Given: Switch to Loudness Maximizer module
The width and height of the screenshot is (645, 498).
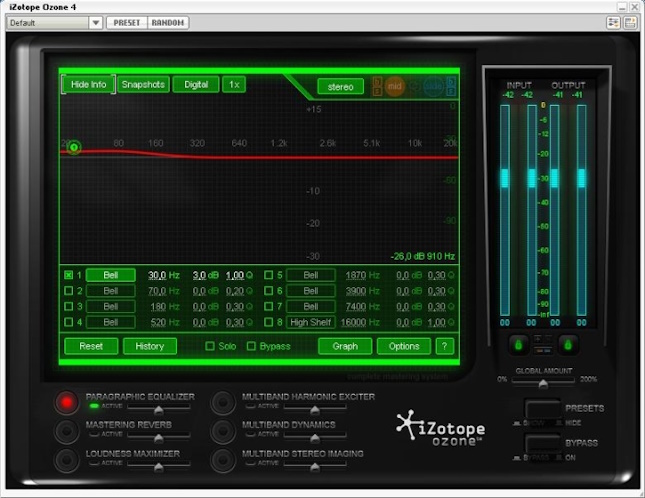Looking at the screenshot, I should tap(133, 454).
